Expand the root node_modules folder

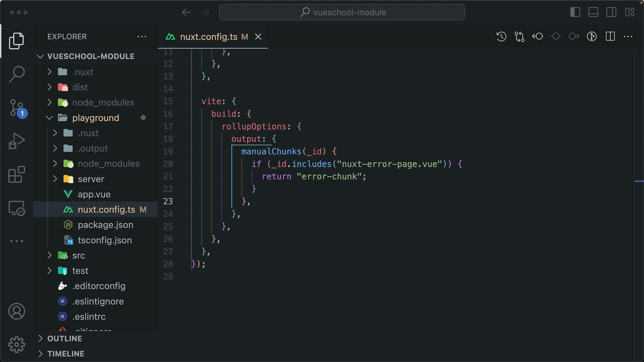click(x=96, y=103)
